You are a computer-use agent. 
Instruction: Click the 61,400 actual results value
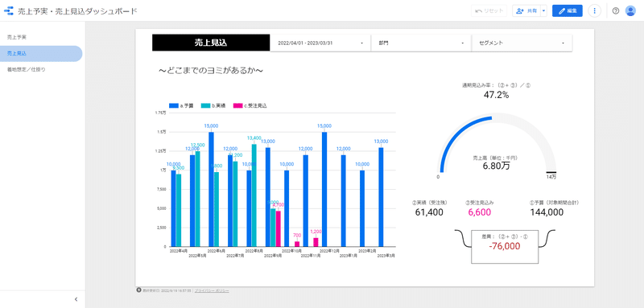[x=429, y=212]
